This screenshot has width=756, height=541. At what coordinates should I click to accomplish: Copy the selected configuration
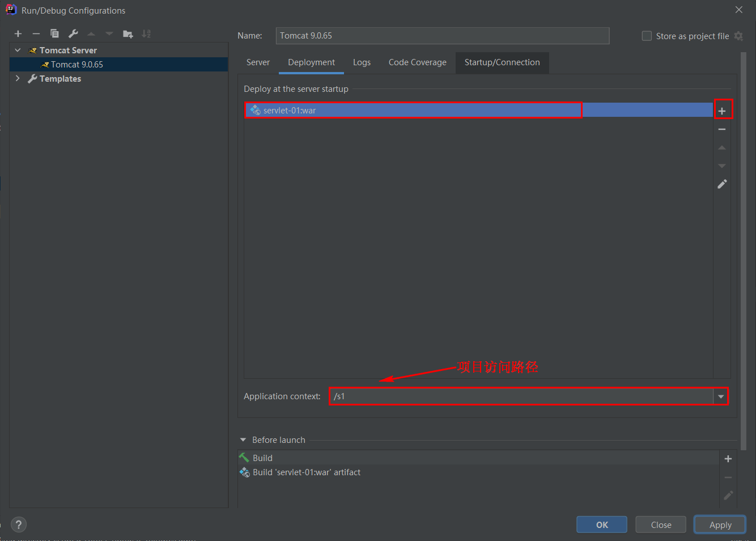pyautogui.click(x=54, y=34)
